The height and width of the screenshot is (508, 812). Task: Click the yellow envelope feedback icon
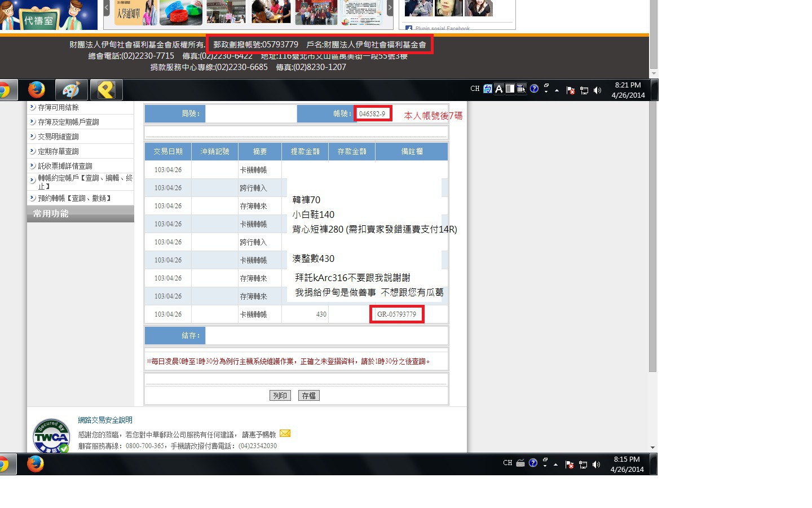pos(285,433)
